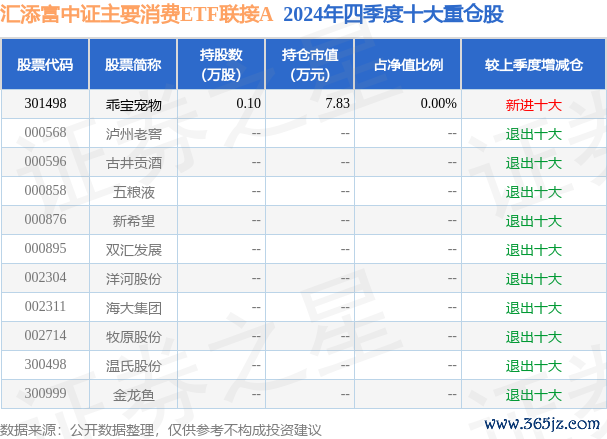Click stock name 牧原股份
The width and height of the screenshot is (607, 439).
[x=134, y=337]
